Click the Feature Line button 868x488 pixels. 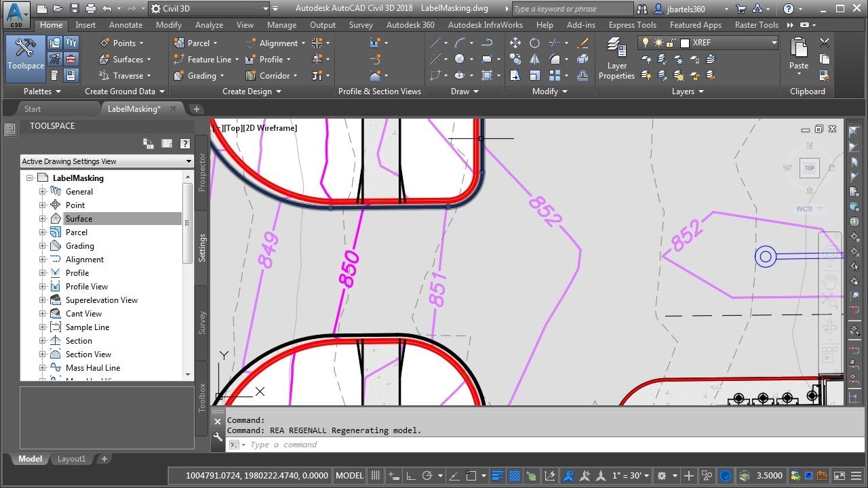coord(206,59)
